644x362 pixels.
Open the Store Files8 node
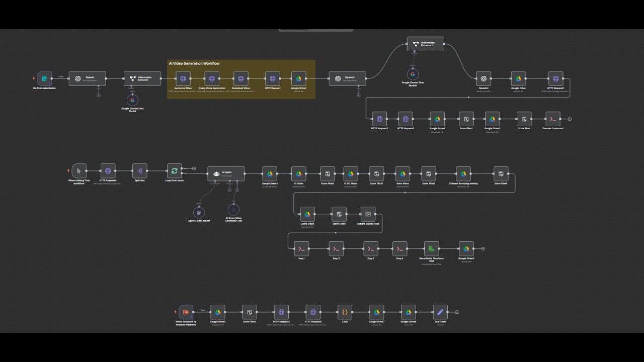[x=501, y=174]
